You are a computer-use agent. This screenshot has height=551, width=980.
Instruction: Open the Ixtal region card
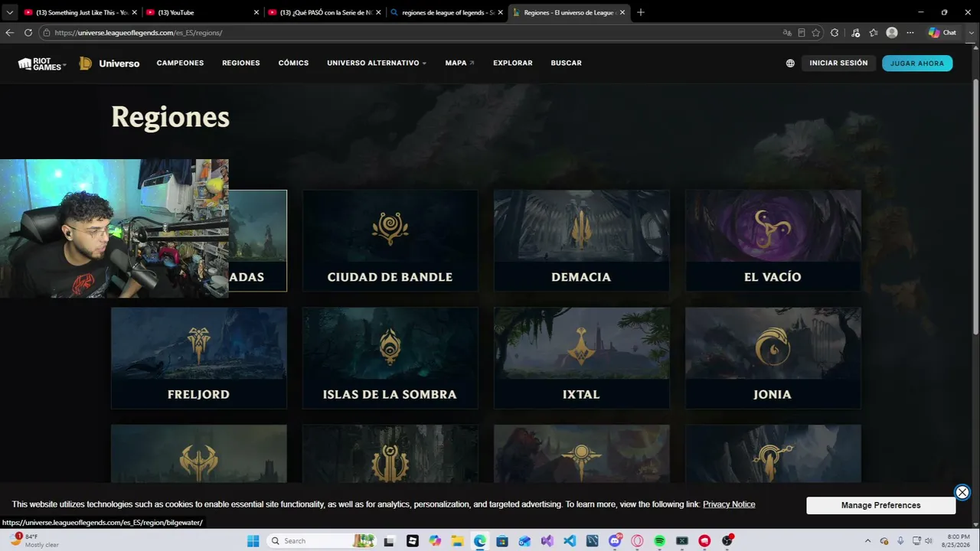(581, 358)
